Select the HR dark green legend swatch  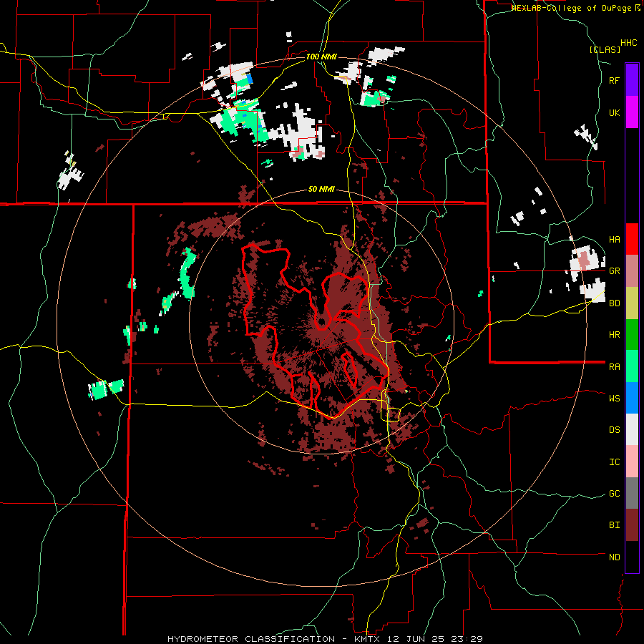(632, 334)
